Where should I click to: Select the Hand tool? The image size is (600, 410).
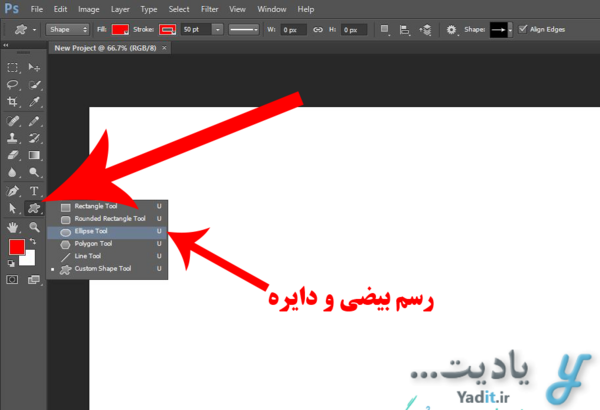click(12, 227)
